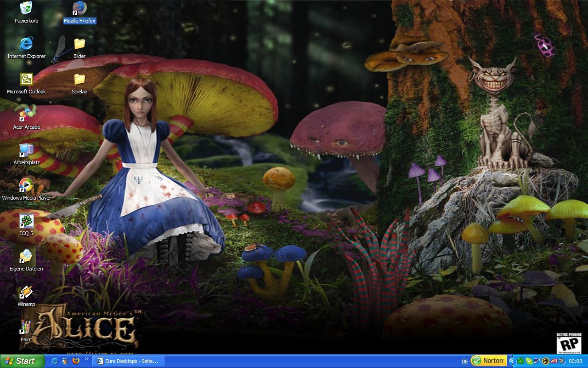
Task: Launch Firefox from the Quick Launch bar
Action: tap(76, 361)
